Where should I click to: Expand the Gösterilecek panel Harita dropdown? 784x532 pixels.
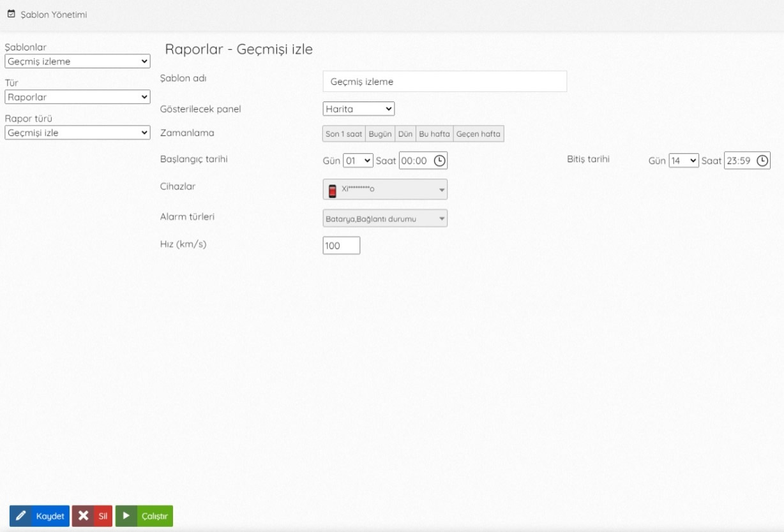pyautogui.click(x=359, y=109)
